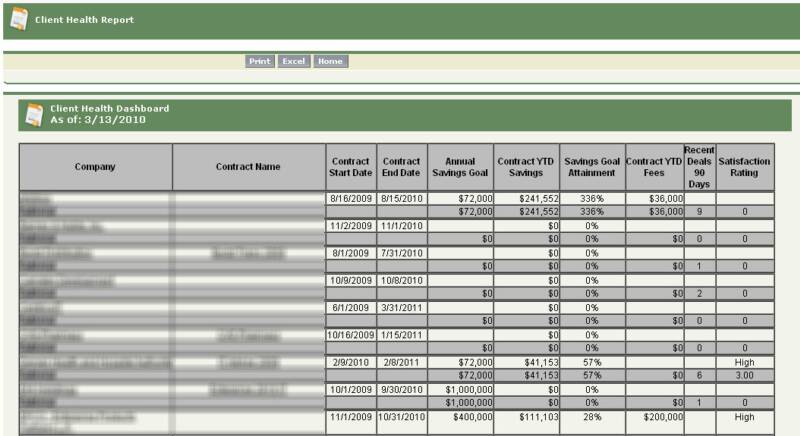Click the Annual Savings Goal column header
The image size is (800, 436).
click(x=460, y=167)
